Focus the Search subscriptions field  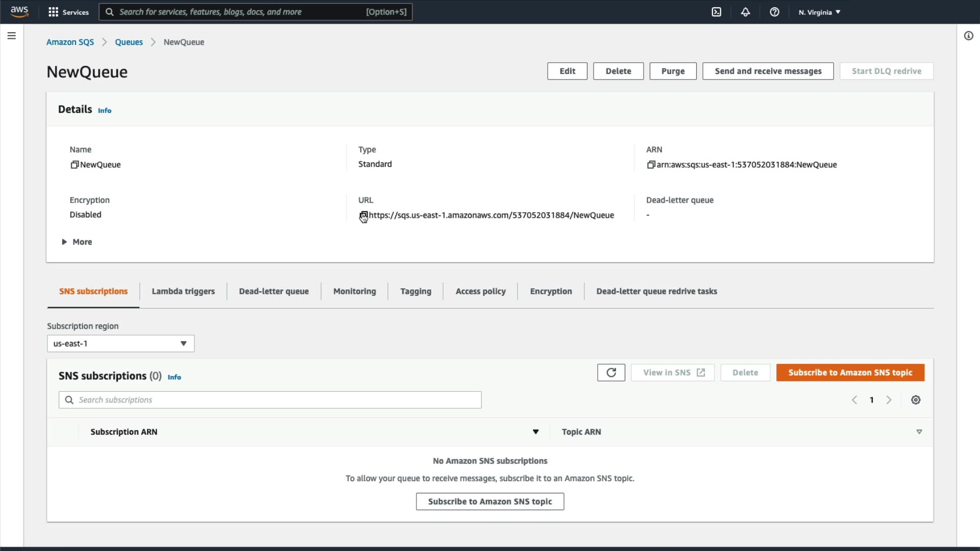[276, 400]
